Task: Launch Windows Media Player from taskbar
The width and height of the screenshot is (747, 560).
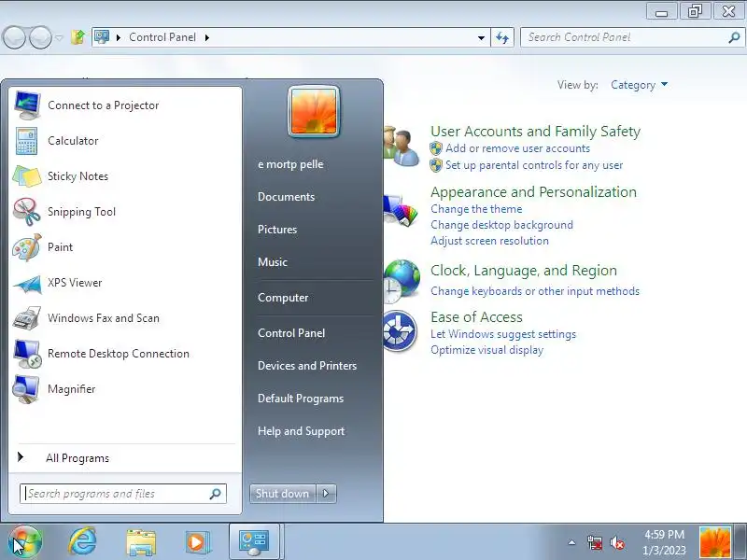Action: (196, 542)
